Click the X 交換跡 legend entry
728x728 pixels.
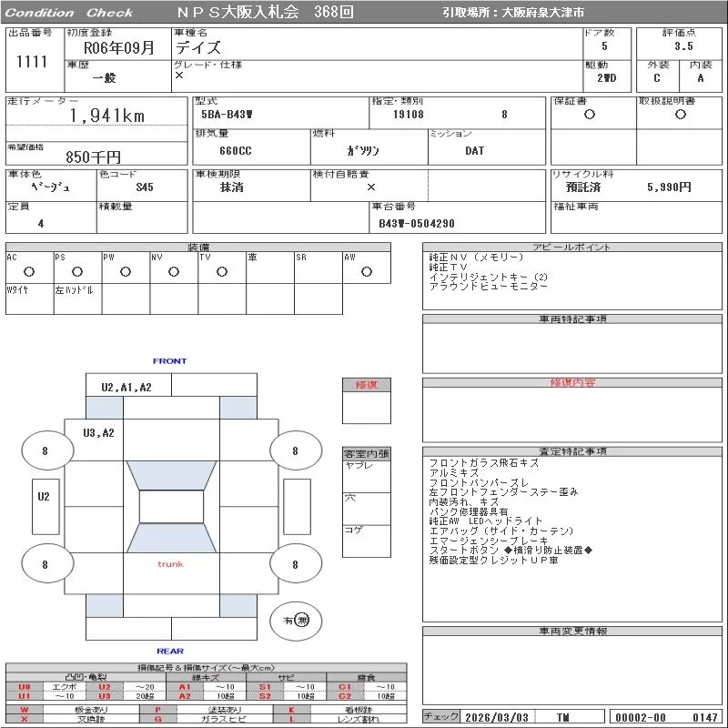(55, 719)
